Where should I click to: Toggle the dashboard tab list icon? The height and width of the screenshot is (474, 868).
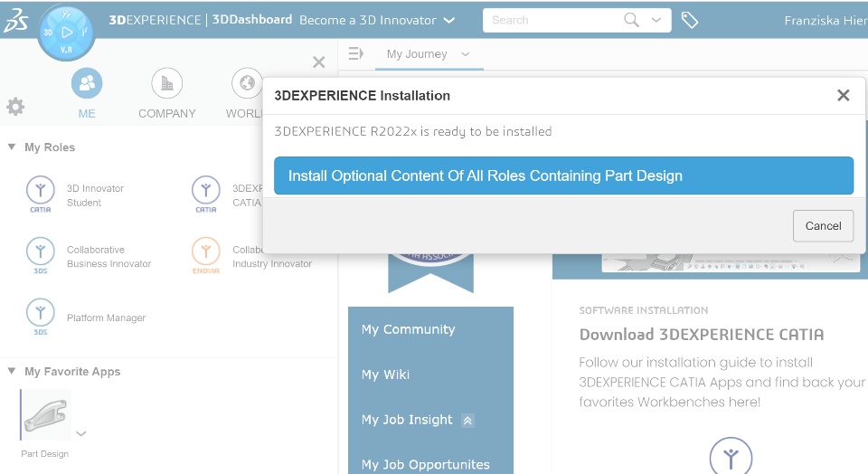(x=356, y=53)
